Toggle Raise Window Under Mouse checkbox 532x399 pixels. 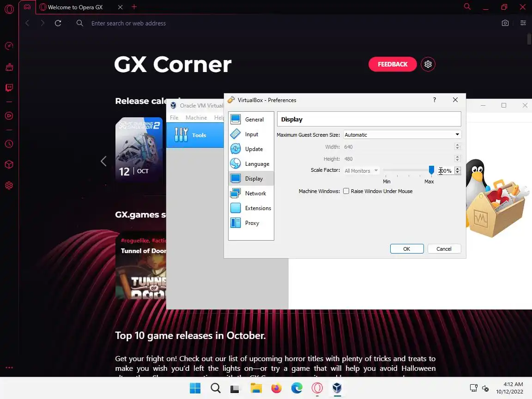(x=346, y=191)
